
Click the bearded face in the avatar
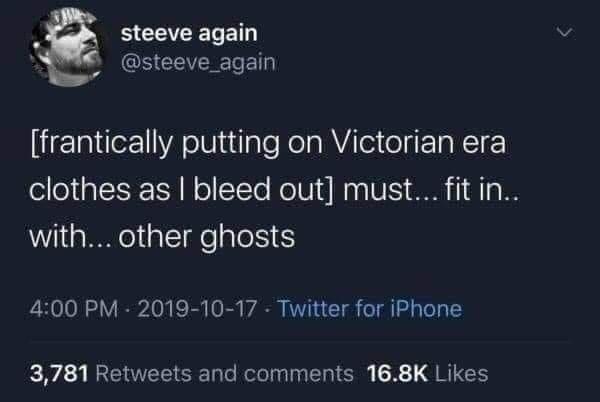point(78,48)
